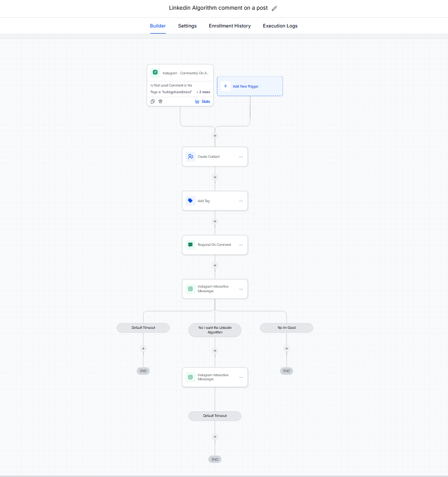
Task: Add step between Add Tag and Respond On Comment
Action: 215,221
